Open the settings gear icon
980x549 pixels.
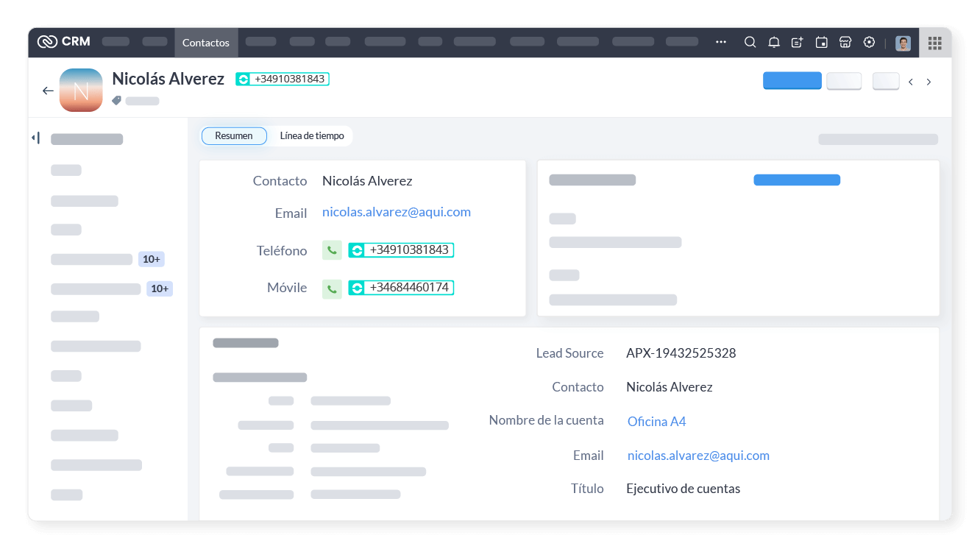(869, 42)
